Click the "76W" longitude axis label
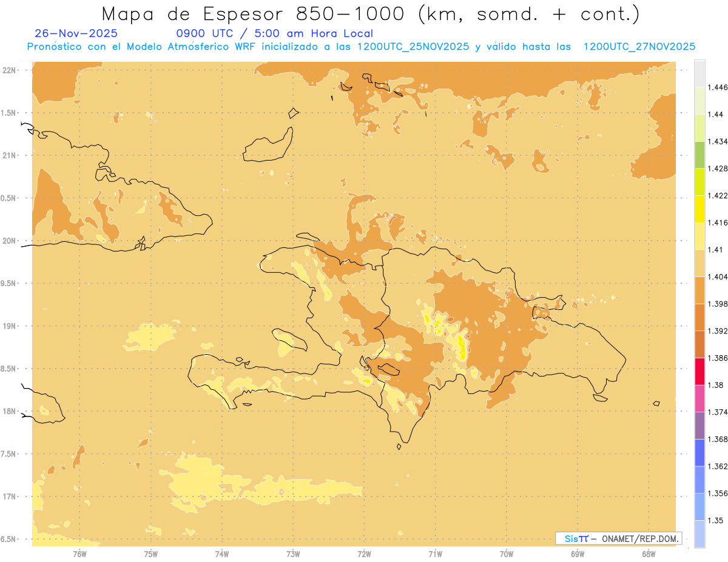Screen dimensions: 728x562 [x=79, y=554]
